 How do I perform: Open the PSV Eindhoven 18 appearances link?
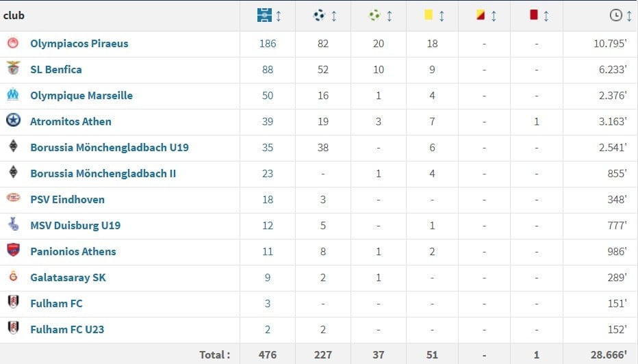click(x=268, y=200)
